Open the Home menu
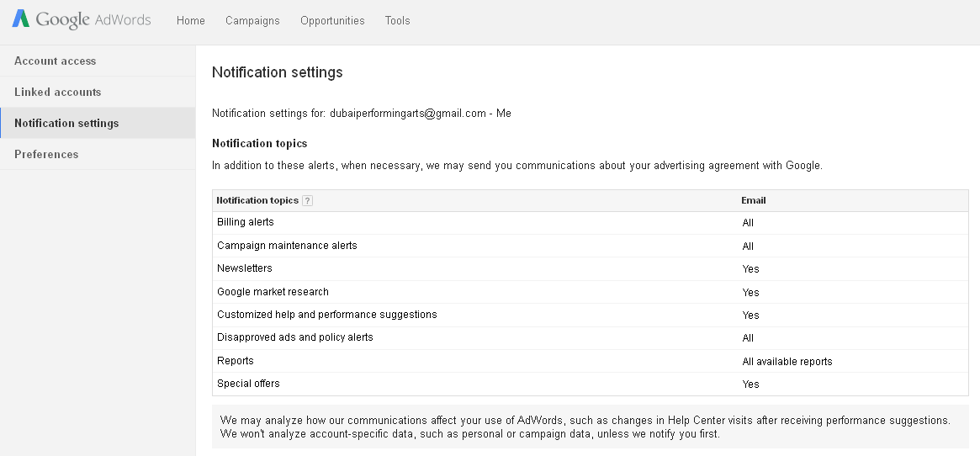 (191, 21)
